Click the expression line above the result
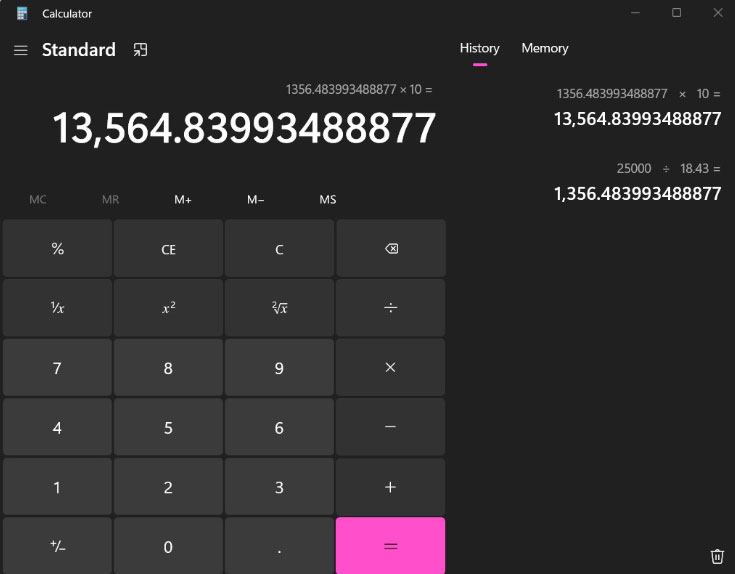 (x=359, y=89)
